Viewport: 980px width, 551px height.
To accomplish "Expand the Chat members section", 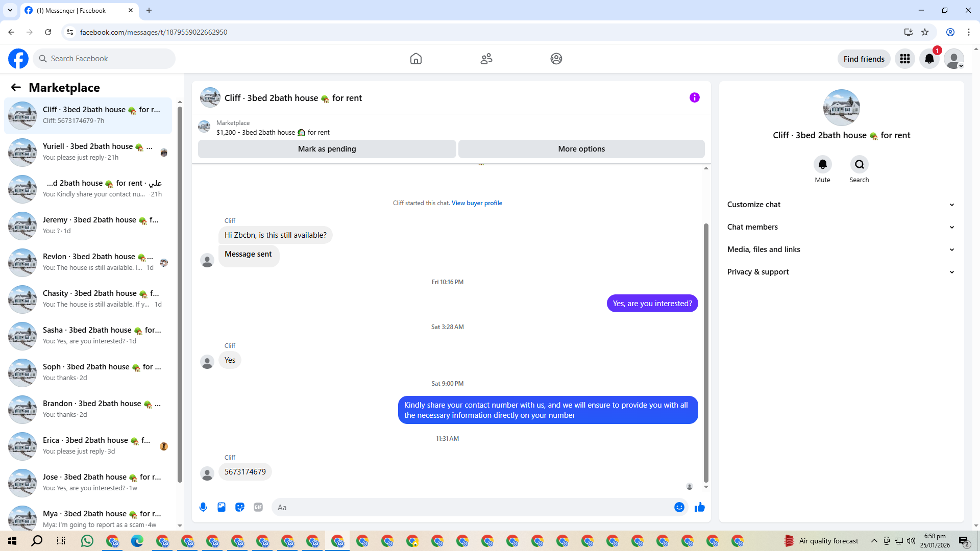I will (x=841, y=227).
